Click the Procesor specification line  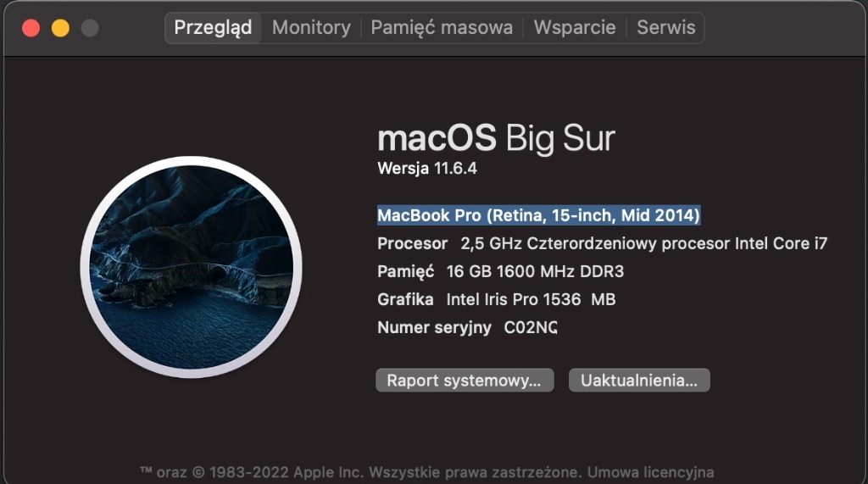click(602, 244)
